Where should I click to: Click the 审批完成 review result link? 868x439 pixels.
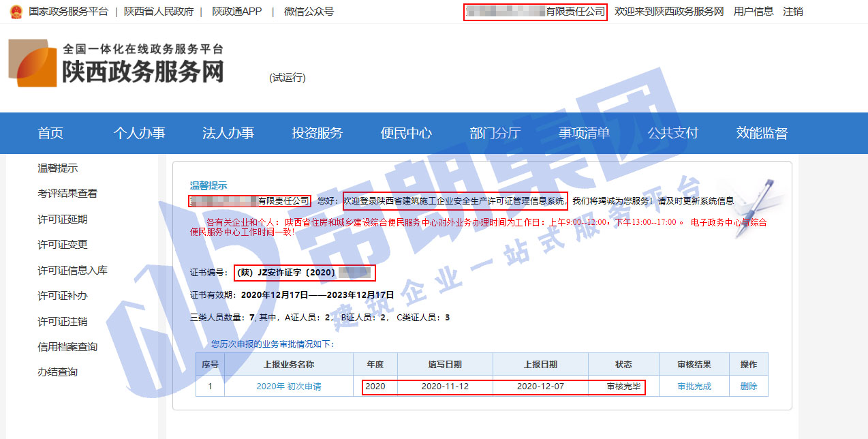(694, 387)
